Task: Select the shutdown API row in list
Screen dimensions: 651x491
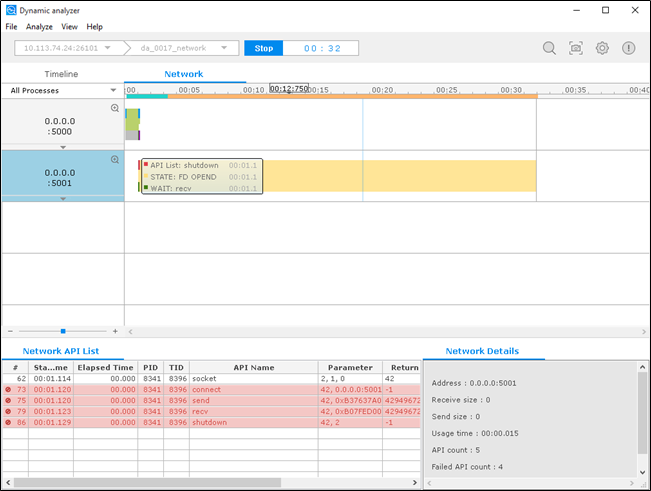Action: click(x=233, y=424)
